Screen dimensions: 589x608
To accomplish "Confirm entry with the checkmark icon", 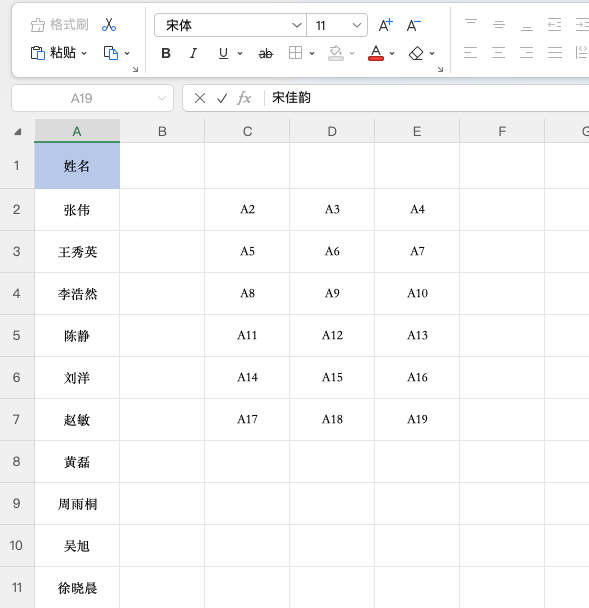I will pyautogui.click(x=222, y=98).
